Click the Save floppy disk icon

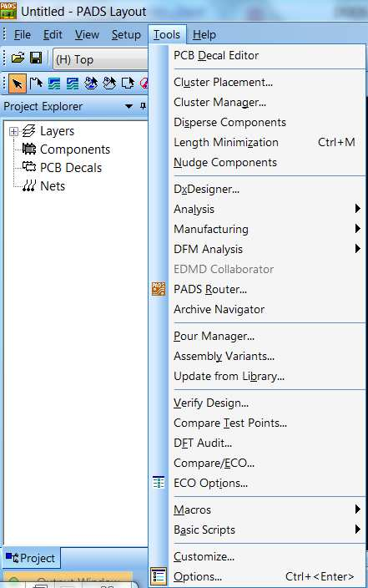pos(36,58)
